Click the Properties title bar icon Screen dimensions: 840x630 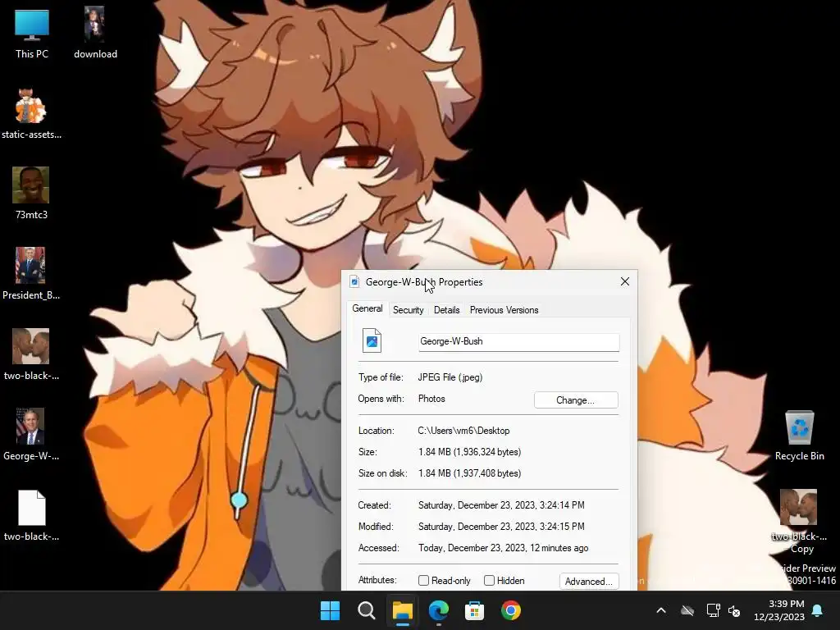[354, 282]
